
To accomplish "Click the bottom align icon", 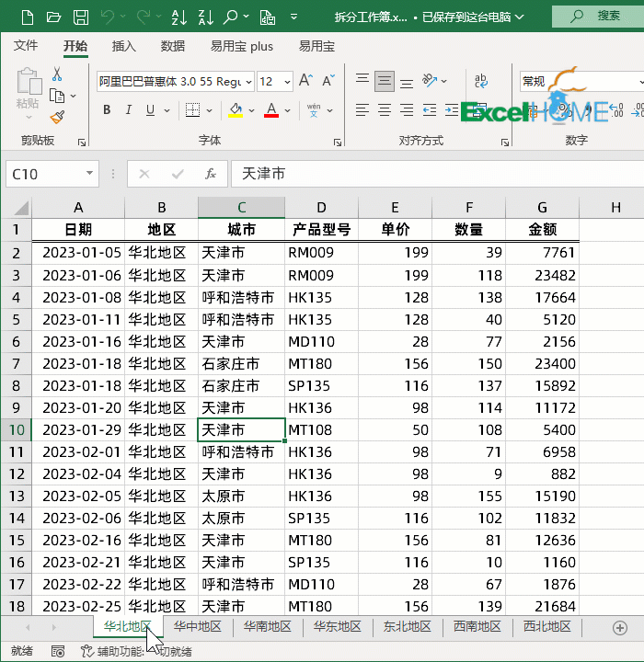I will (407, 81).
